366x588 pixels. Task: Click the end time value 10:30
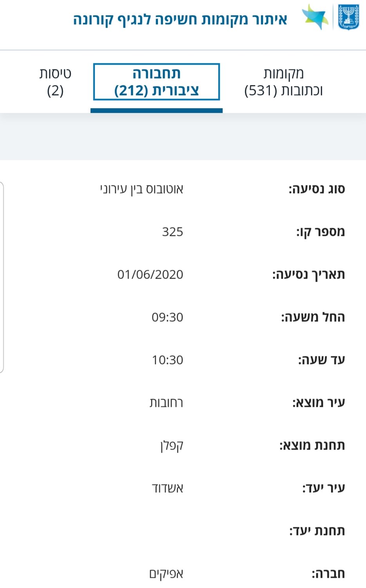coord(167,360)
